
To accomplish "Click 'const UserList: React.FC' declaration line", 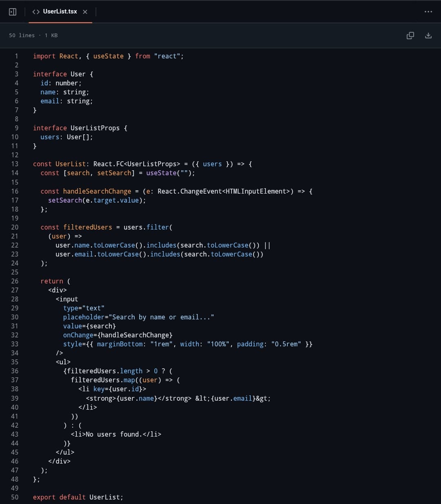I will tap(143, 164).
